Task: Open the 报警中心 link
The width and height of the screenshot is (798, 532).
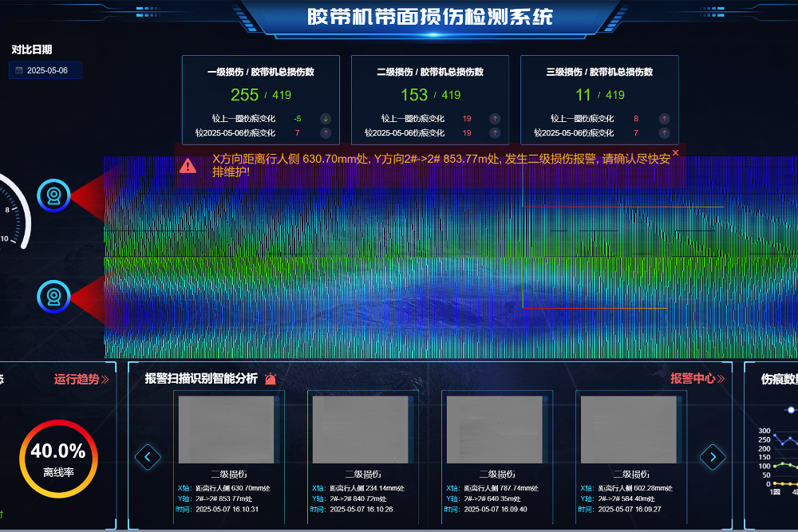Action: (x=697, y=379)
